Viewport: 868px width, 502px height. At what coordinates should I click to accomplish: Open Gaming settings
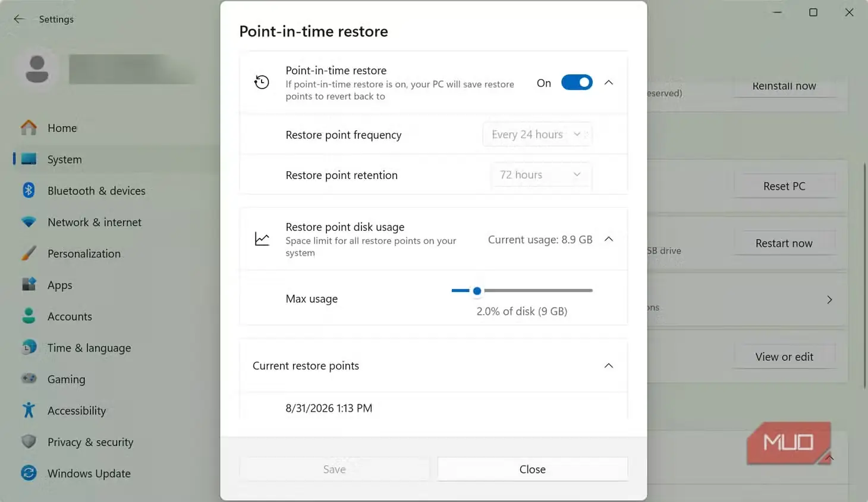116,379
